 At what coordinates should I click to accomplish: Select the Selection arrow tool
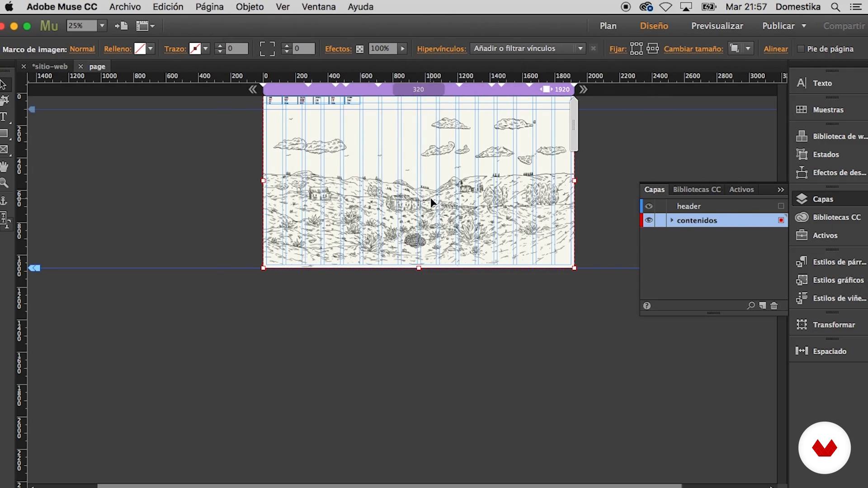pyautogui.click(x=4, y=84)
